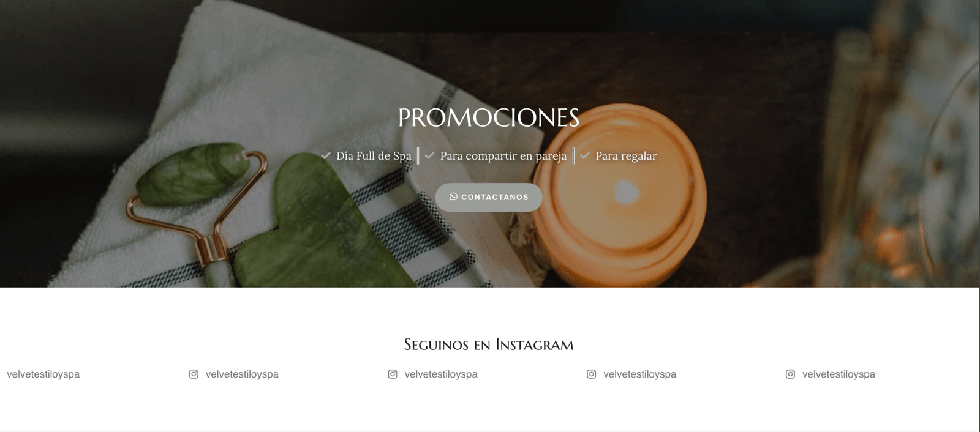Open velvetestiloyspa link beside third Instagram icon
Screen dimensions: 980x432
[x=640, y=374]
